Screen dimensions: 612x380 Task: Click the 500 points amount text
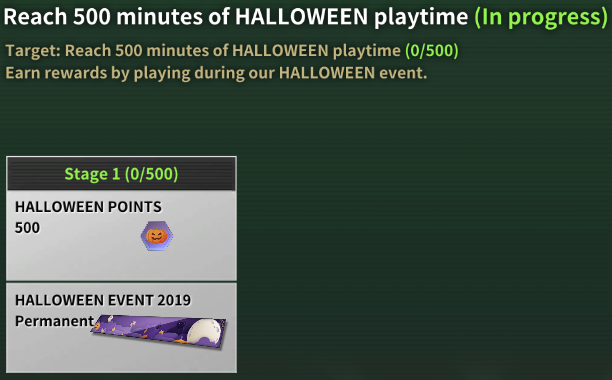click(x=27, y=227)
